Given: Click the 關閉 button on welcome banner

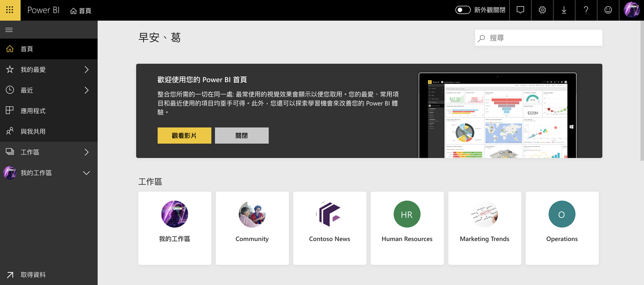Looking at the screenshot, I should tap(242, 135).
